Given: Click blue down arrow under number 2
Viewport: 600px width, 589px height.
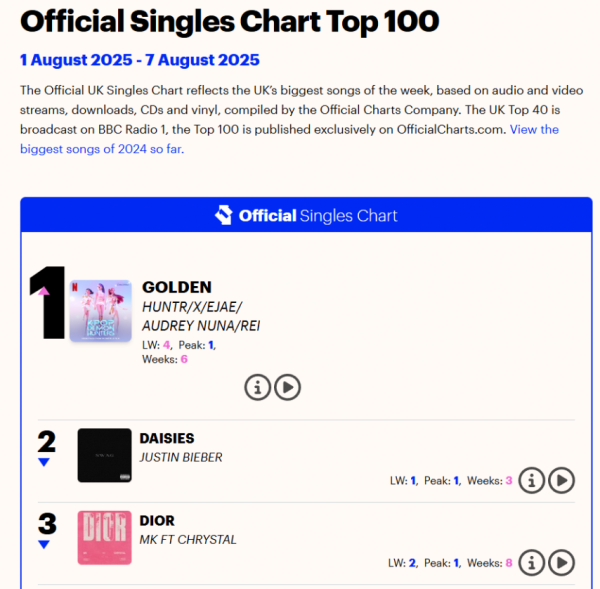Looking at the screenshot, I should (x=44, y=462).
